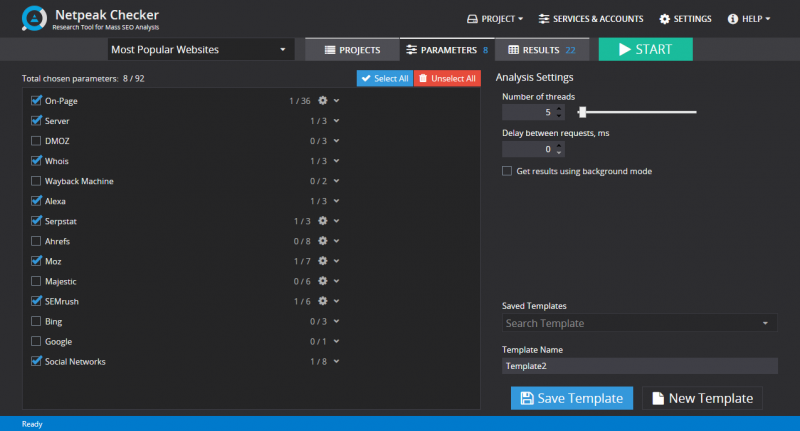Viewport: 800px width, 431px height.
Task: Open the PROJECT menu
Action: tap(495, 19)
